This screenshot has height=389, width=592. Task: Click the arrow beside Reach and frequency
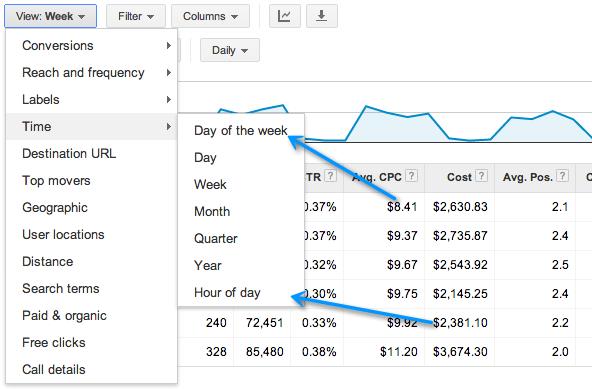169,73
